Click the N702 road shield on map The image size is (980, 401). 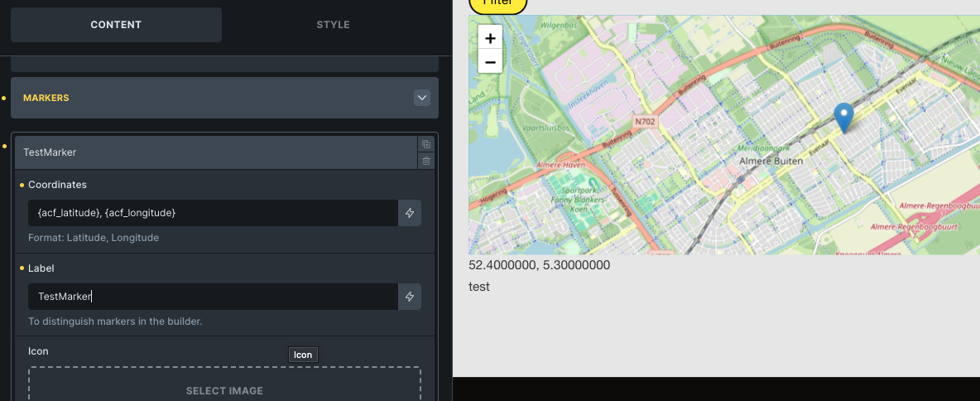pyautogui.click(x=646, y=122)
